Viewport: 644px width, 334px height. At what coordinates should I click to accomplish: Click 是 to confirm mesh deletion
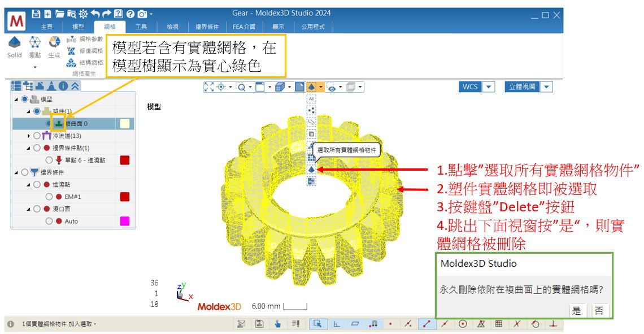(577, 311)
